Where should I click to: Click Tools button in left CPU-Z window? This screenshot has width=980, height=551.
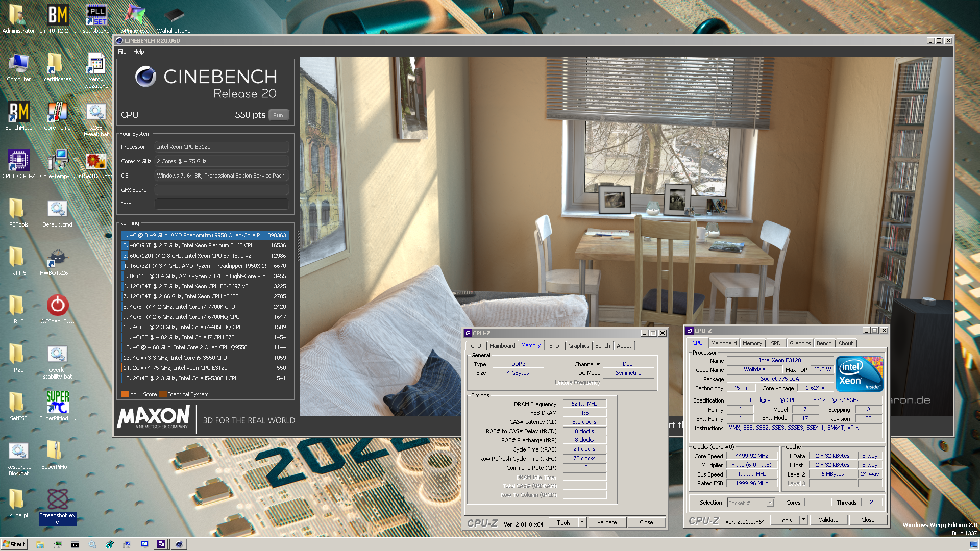point(563,522)
